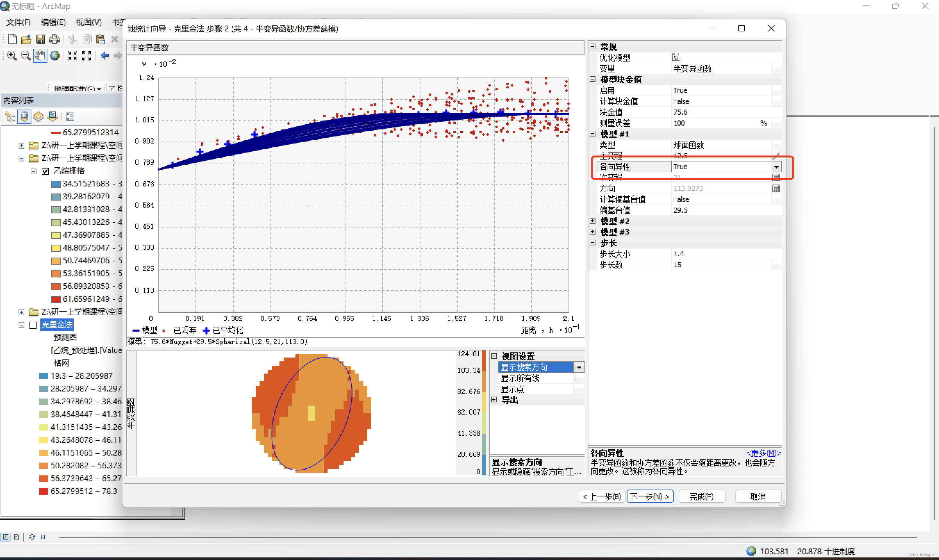The image size is (939, 560).
Task: Open the 显示搜索方向 dropdown arrow
Action: [578, 367]
